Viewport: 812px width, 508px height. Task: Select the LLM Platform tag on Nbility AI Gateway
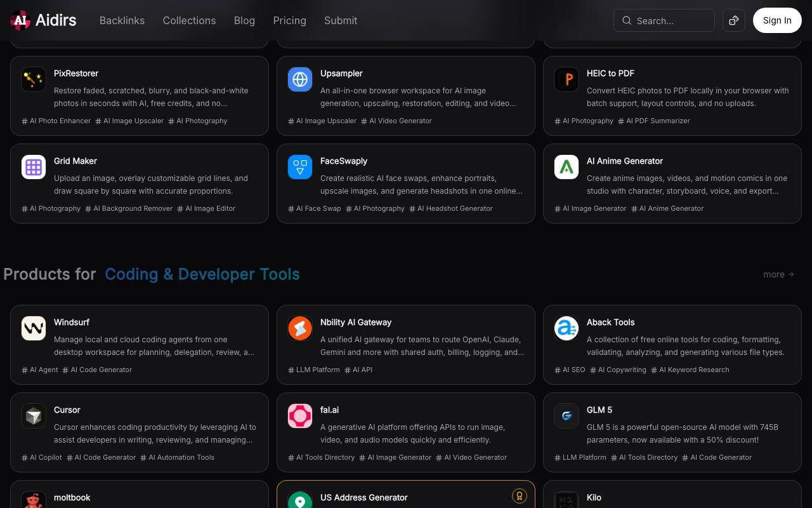[314, 370]
